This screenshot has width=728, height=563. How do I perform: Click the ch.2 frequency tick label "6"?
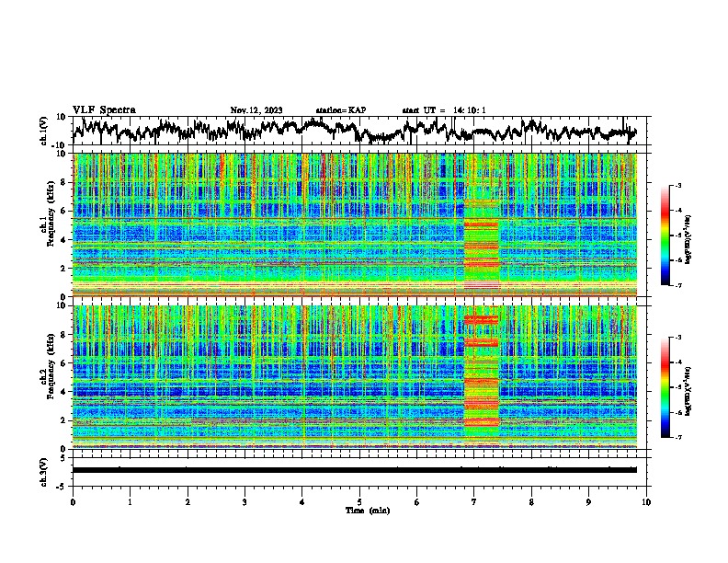point(64,362)
